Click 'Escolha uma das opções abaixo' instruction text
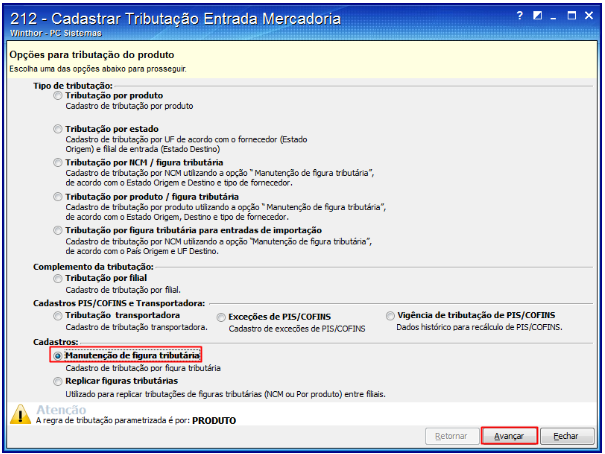 98,69
